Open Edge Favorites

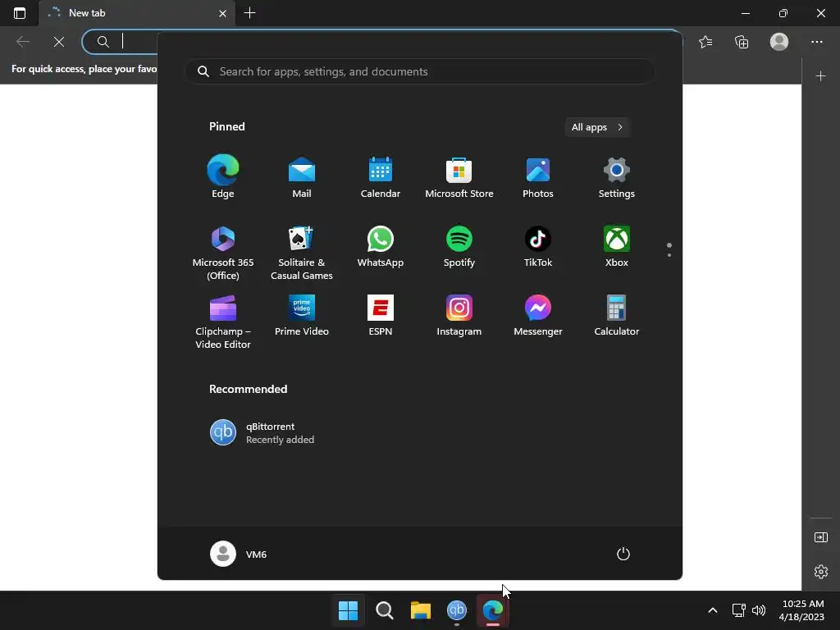705,42
